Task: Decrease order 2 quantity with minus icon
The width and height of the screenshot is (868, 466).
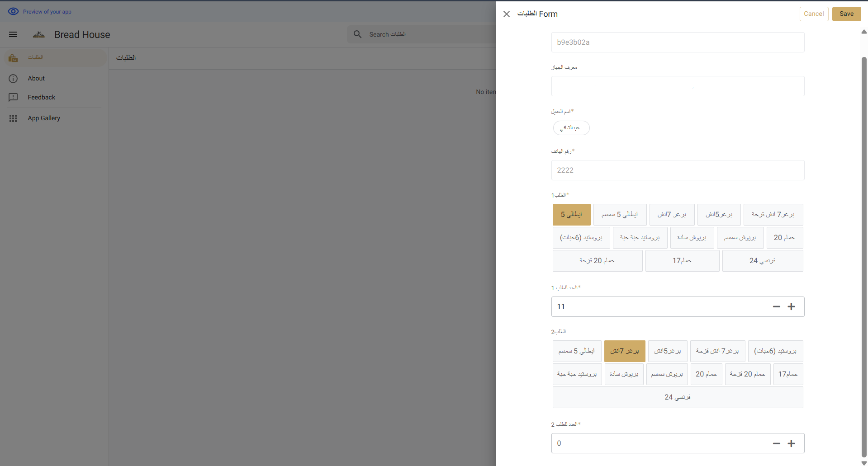Action: [x=777, y=443]
